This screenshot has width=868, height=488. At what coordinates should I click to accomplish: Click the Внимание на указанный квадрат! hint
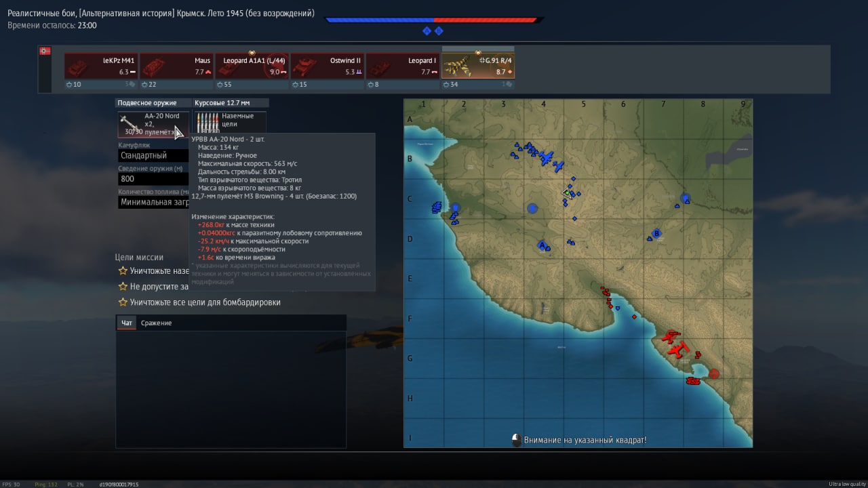585,440
